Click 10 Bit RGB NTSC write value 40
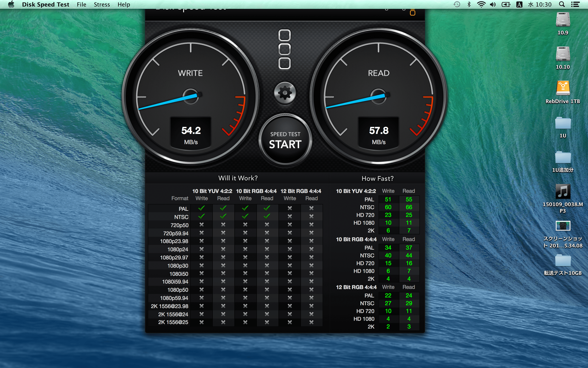Screen dimensions: 588x368 [x=388, y=255]
